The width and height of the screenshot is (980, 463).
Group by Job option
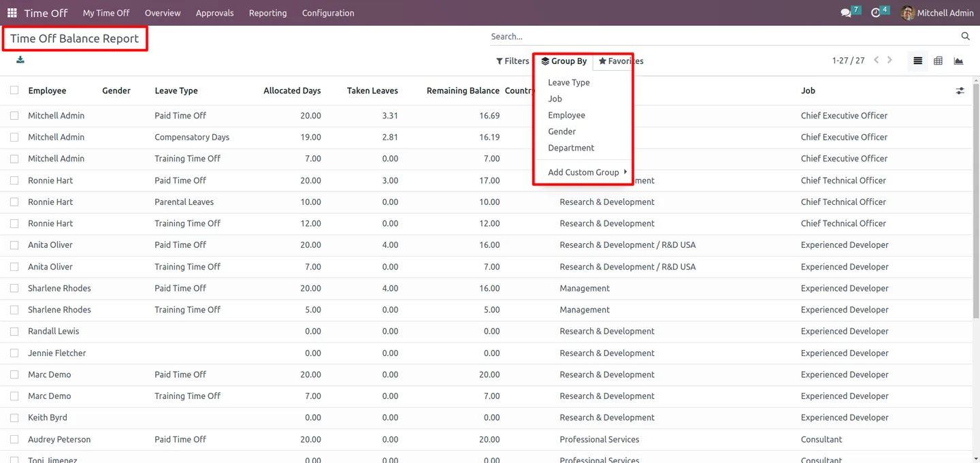555,99
